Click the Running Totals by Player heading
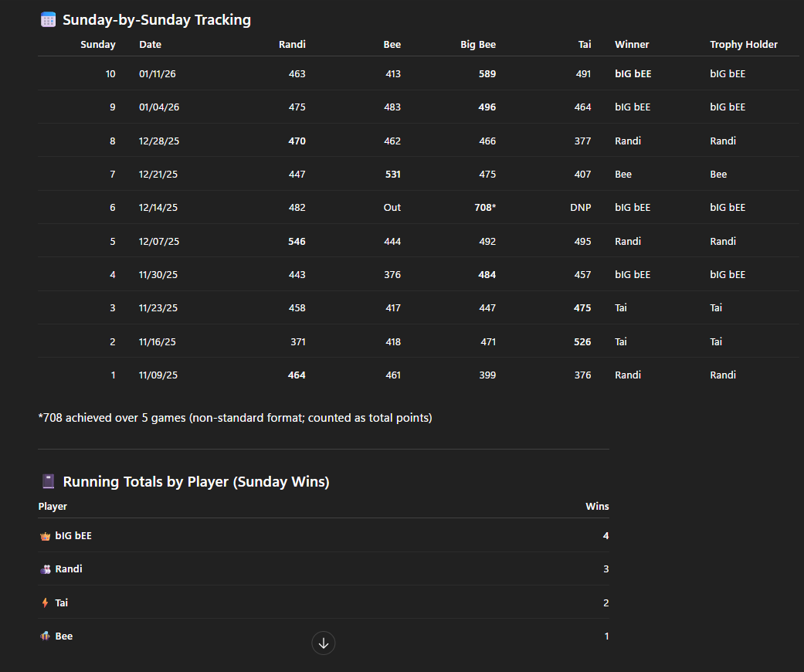This screenshot has height=672, width=804. coord(196,482)
